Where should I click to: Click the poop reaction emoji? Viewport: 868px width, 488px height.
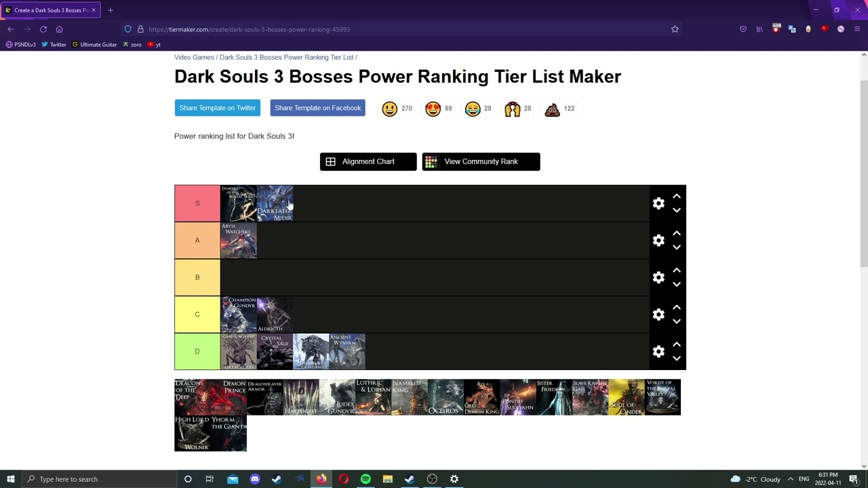click(553, 108)
